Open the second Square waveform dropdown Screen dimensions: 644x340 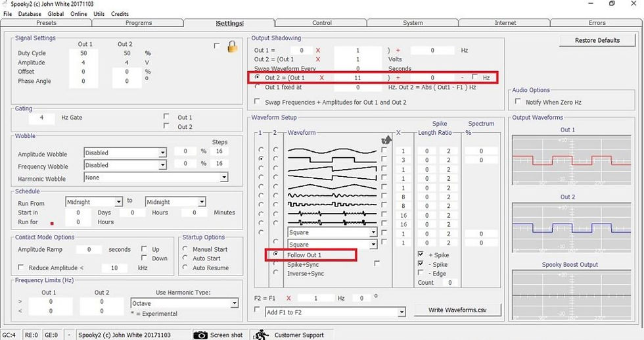click(373, 244)
